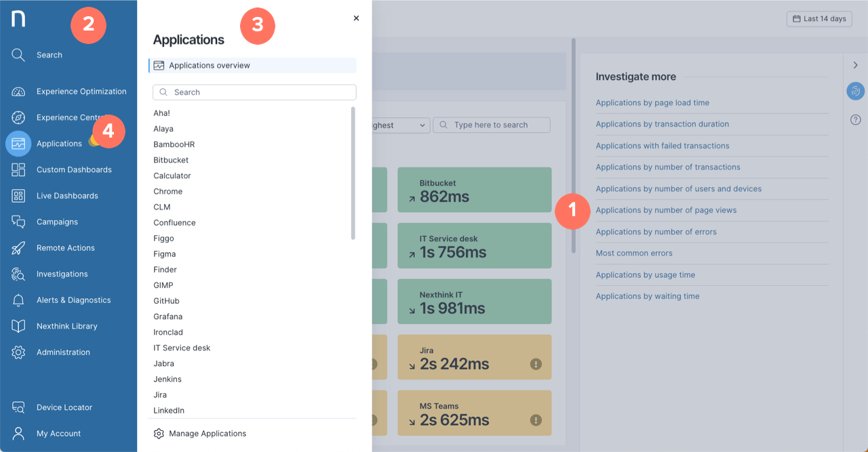Open the Device Locator icon
Screen dimensions: 868x452
click(x=18, y=407)
